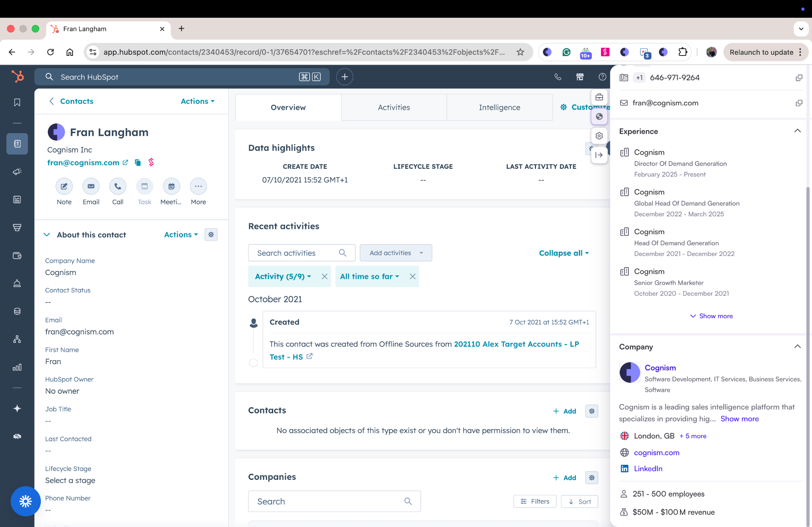The width and height of the screenshot is (812, 527).
Task: Click the Note action icon
Action: click(x=64, y=187)
